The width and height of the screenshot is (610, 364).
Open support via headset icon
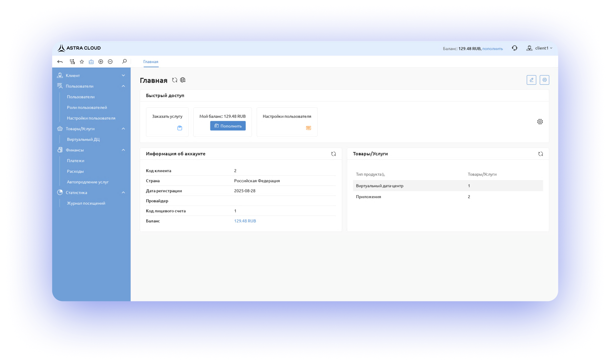pyautogui.click(x=514, y=48)
